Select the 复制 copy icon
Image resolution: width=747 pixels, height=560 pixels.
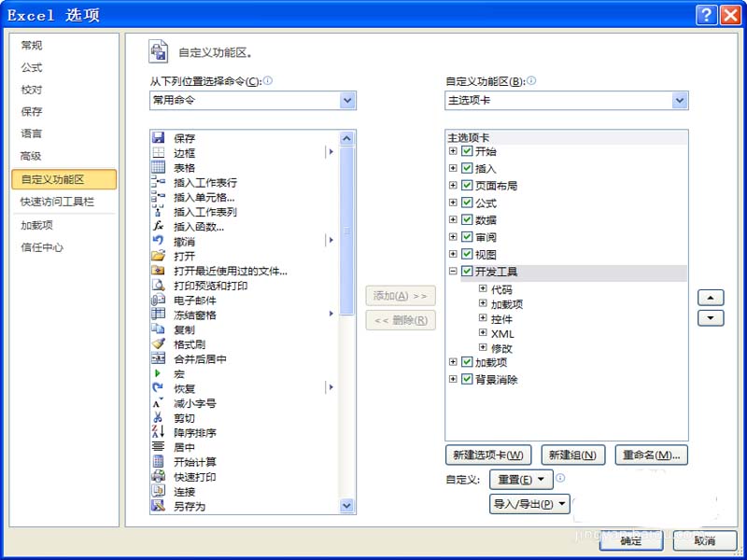(x=158, y=329)
